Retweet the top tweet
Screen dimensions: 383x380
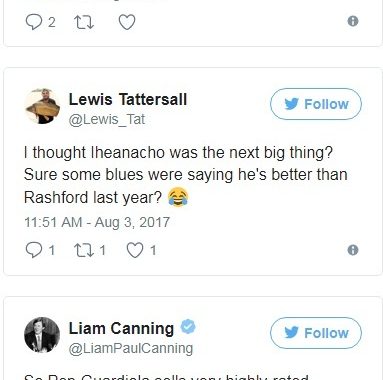pos(84,22)
